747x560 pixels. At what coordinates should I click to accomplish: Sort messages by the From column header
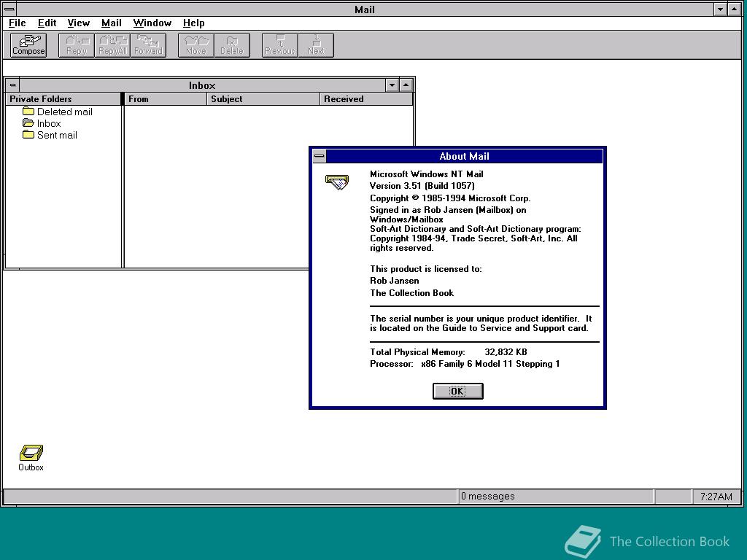coord(165,99)
